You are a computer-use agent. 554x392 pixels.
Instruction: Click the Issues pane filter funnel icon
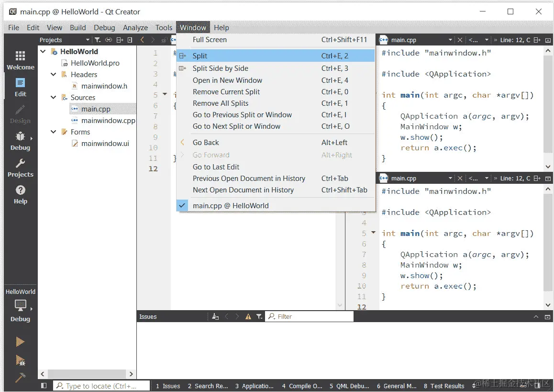click(259, 317)
